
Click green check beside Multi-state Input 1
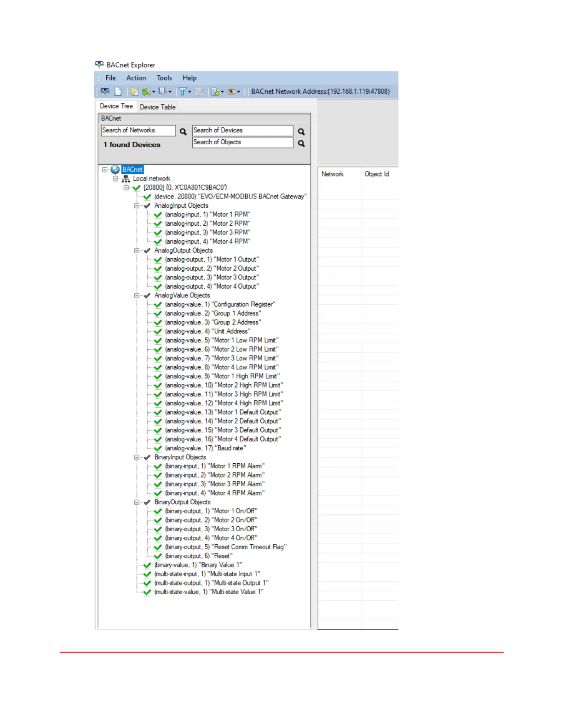click(147, 574)
